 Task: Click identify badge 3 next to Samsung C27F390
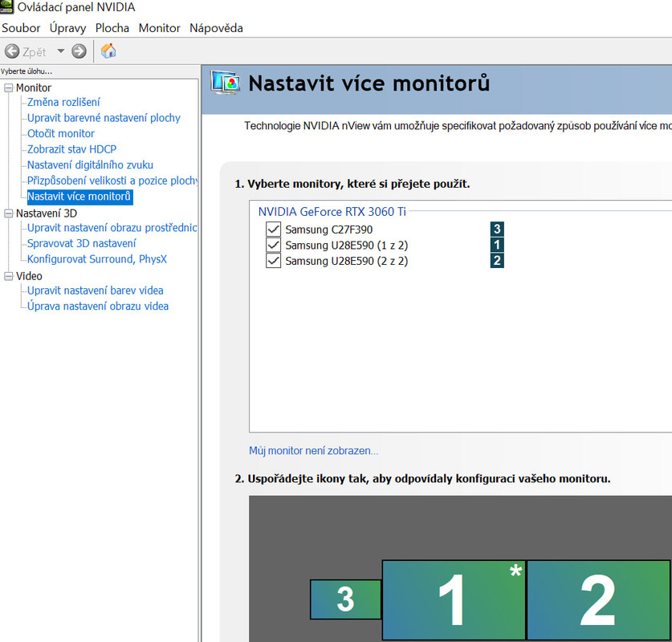(497, 230)
